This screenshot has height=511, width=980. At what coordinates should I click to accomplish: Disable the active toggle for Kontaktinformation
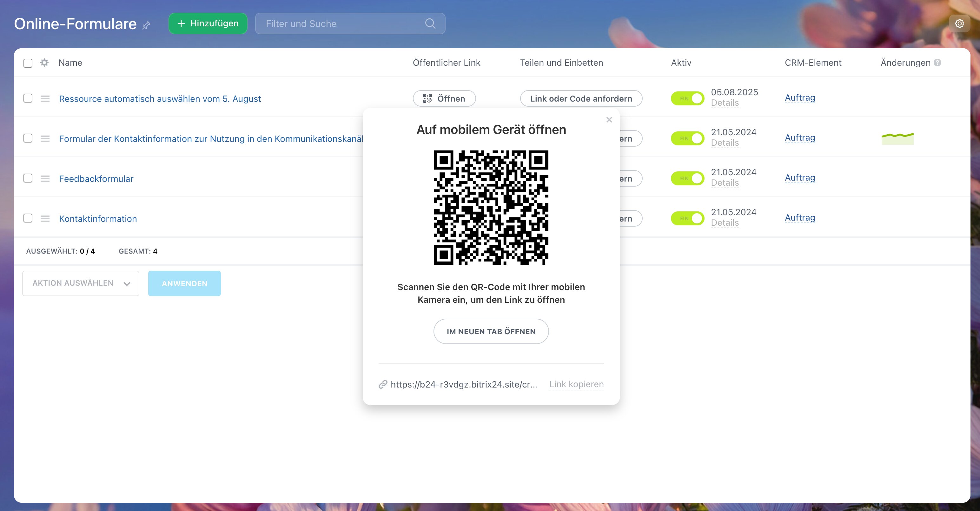(687, 218)
